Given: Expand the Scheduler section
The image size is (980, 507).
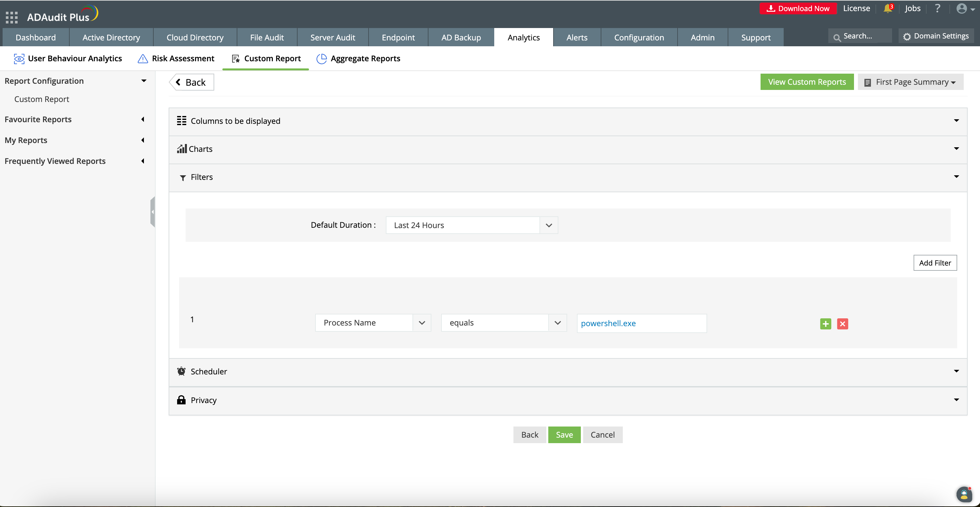Looking at the screenshot, I should [x=956, y=371].
